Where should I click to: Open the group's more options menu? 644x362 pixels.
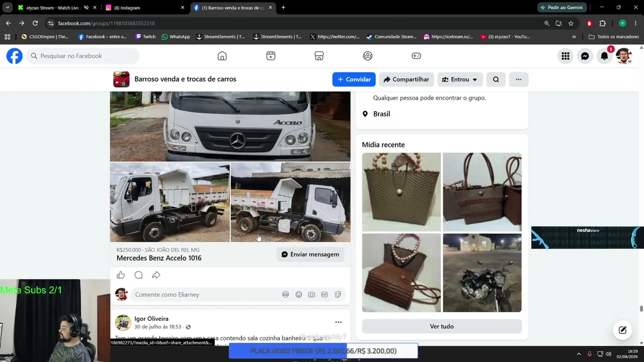(519, 79)
